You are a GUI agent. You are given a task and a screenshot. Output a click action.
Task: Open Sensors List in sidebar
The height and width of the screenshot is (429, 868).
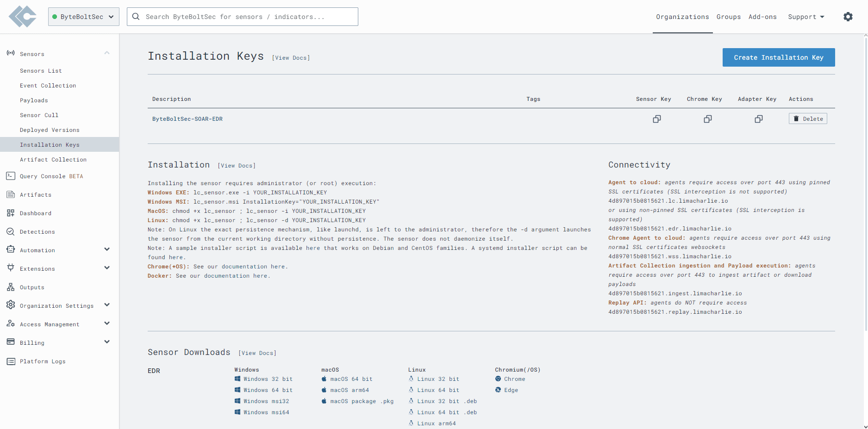coord(41,71)
